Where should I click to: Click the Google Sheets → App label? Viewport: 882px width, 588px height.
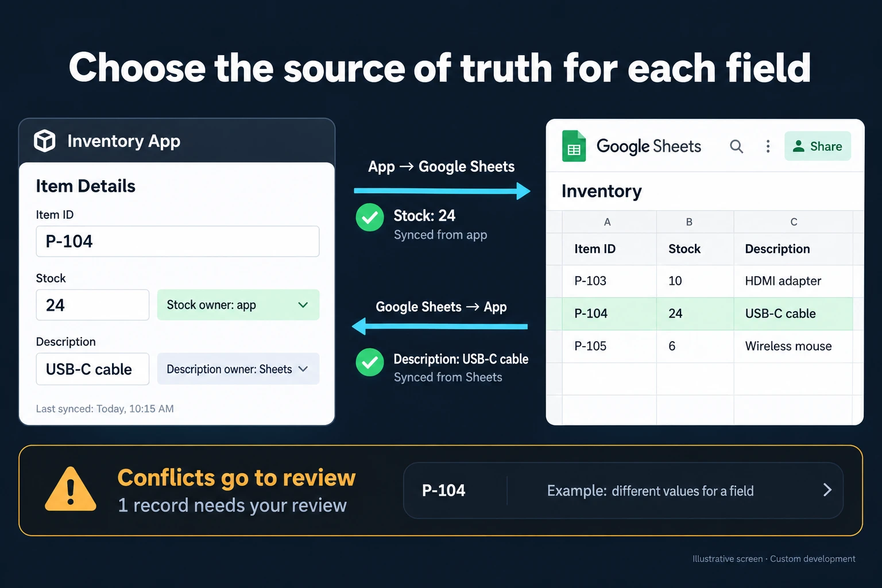(x=441, y=307)
